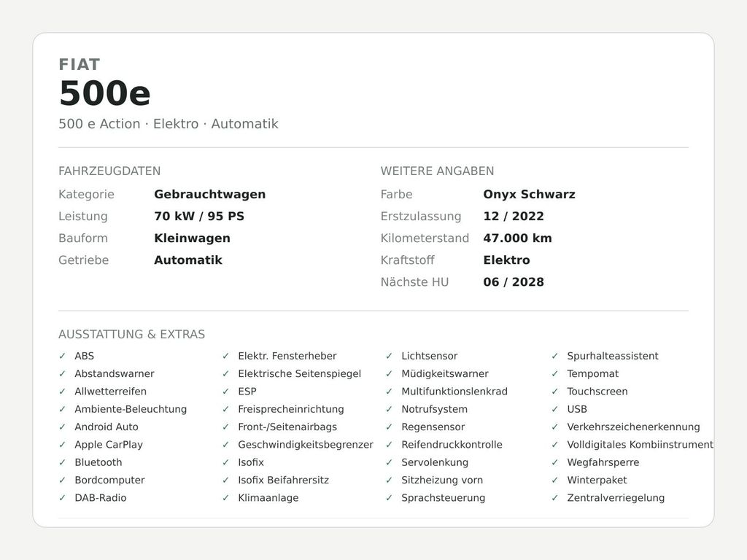Select the Nächste HU value '06 / 2028'
Image resolution: width=747 pixels, height=560 pixels.
[x=514, y=282]
